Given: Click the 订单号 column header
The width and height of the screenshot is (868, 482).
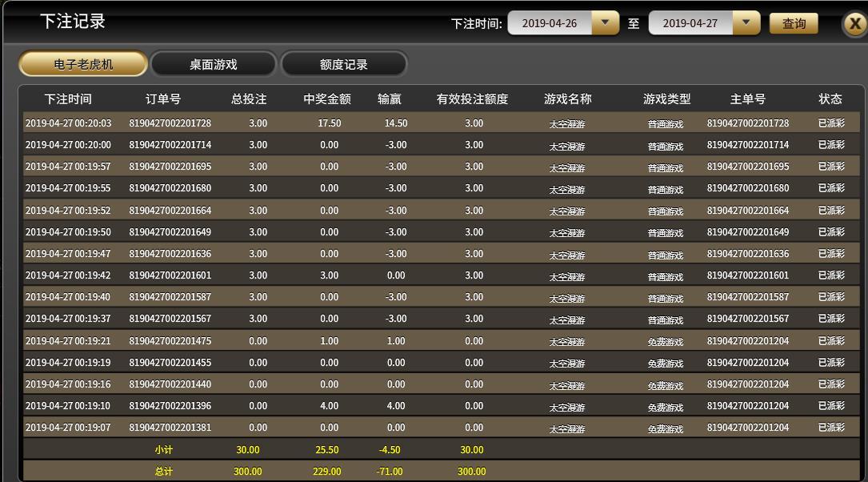Looking at the screenshot, I should 162,99.
